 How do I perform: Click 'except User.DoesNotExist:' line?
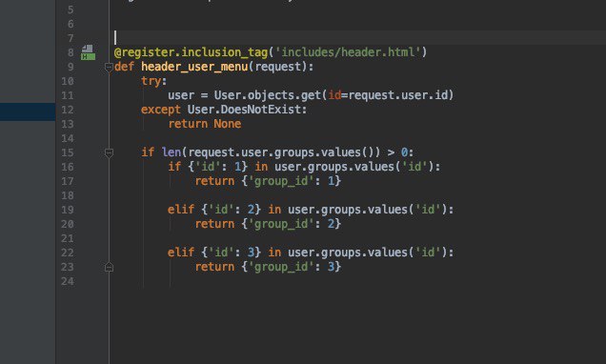(224, 110)
